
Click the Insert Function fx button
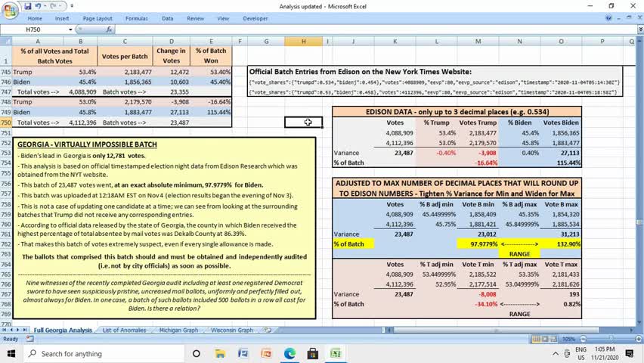109,29
